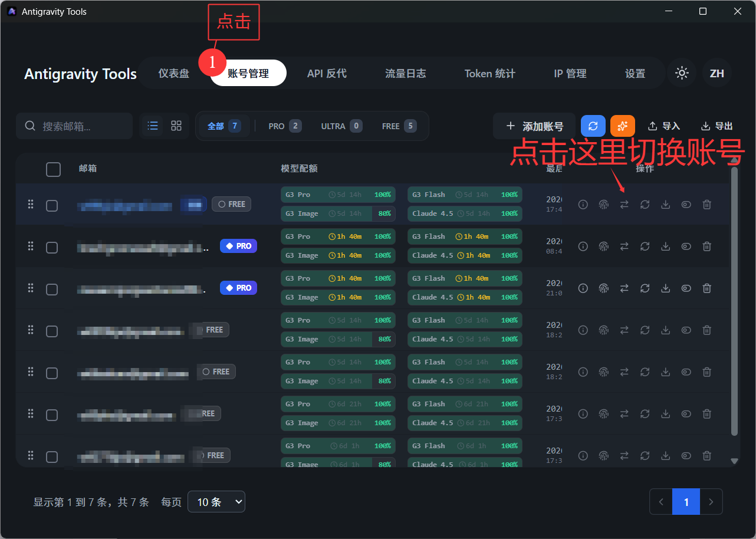Go to pagination page 1

[x=686, y=502]
